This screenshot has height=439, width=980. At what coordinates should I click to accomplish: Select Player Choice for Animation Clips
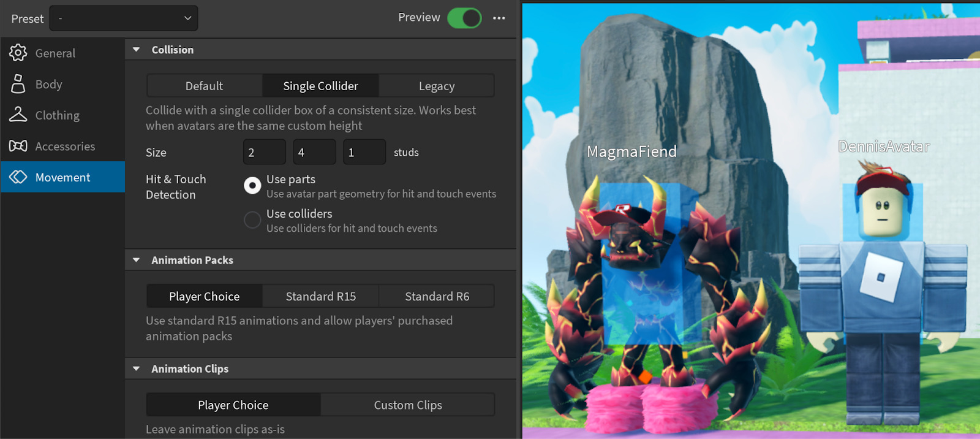[x=233, y=405]
